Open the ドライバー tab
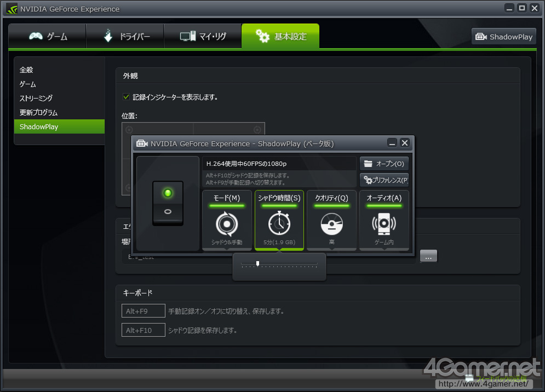The width and height of the screenshot is (545, 392). click(125, 36)
